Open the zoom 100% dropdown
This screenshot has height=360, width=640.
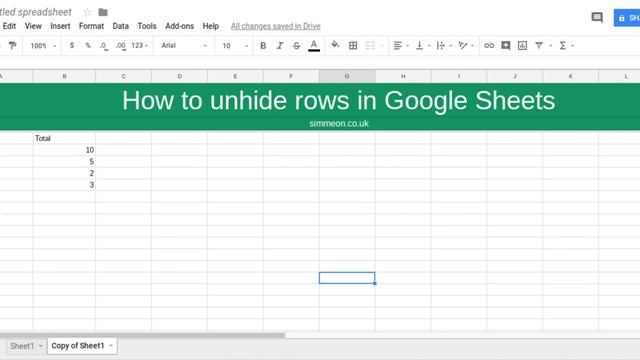(x=43, y=46)
